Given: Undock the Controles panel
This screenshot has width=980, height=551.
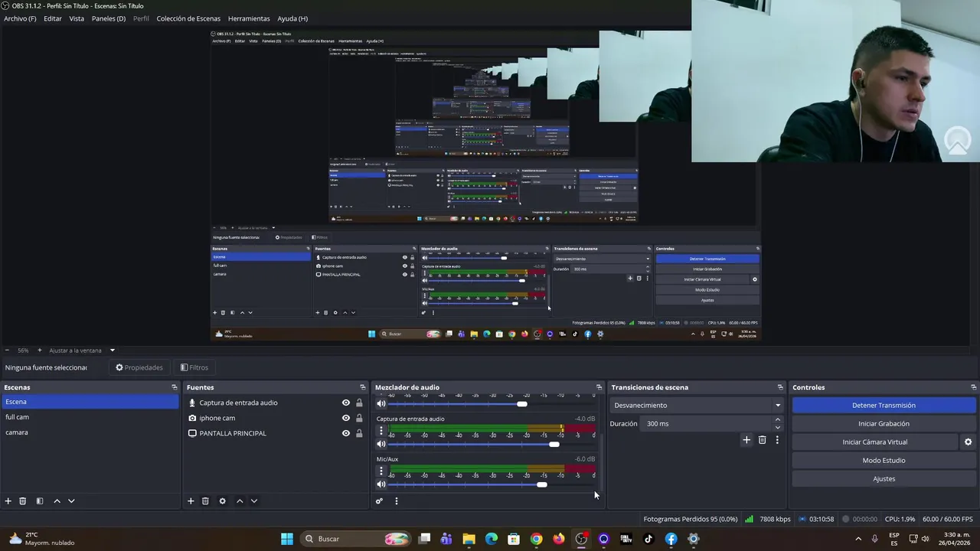Looking at the screenshot, I should pos(973,387).
